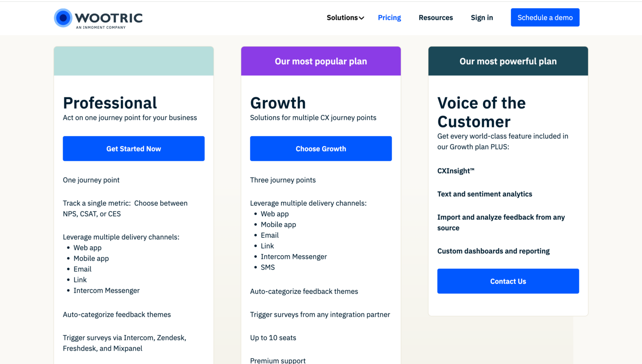
Task: Click the Solutions chevron arrow
Action: pos(362,18)
